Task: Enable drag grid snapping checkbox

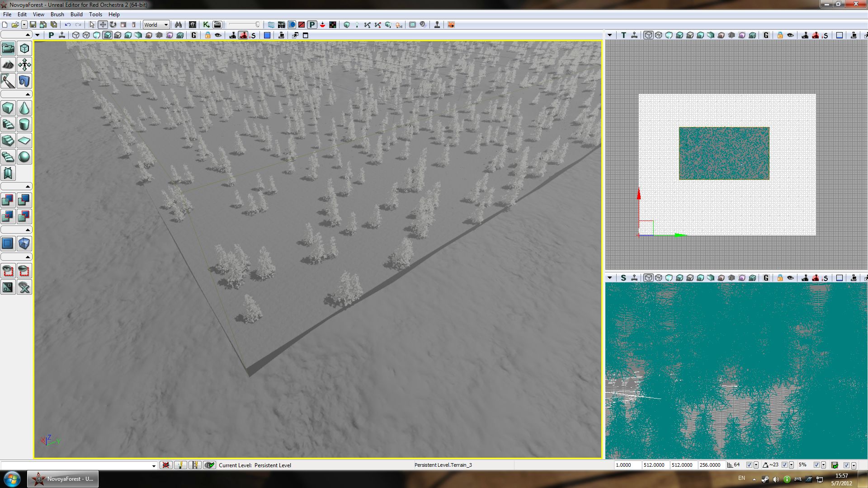Action: [749, 465]
